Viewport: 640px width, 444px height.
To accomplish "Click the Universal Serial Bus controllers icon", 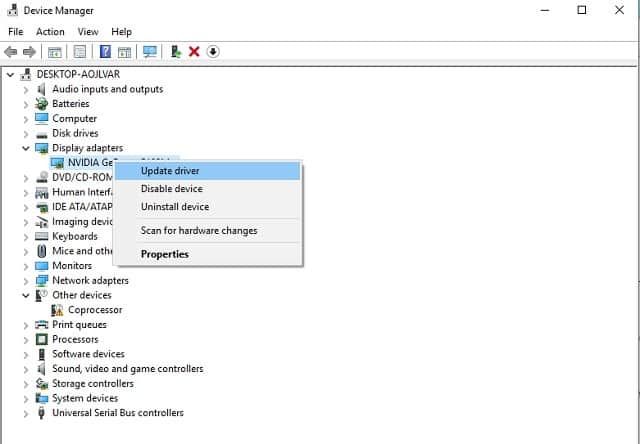I will click(x=41, y=413).
